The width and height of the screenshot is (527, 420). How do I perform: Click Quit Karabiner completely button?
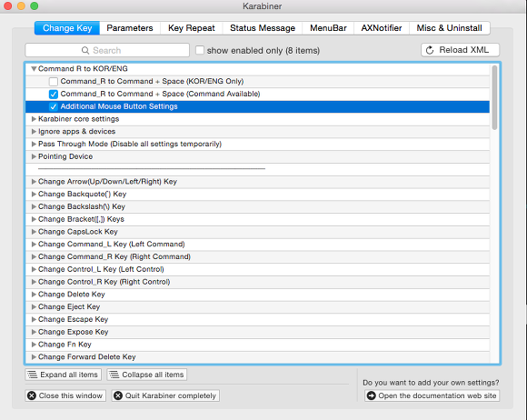165,395
